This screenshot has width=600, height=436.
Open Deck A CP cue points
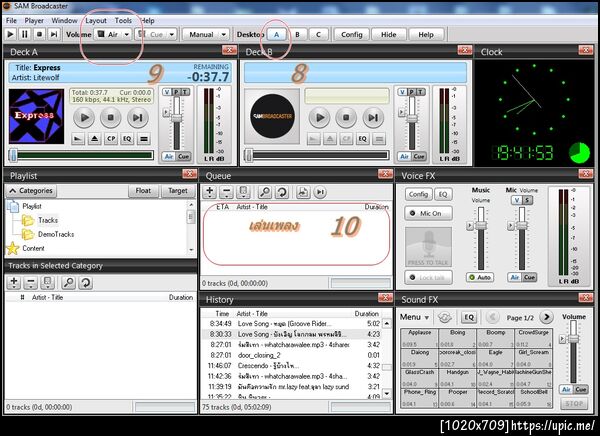[x=111, y=139]
